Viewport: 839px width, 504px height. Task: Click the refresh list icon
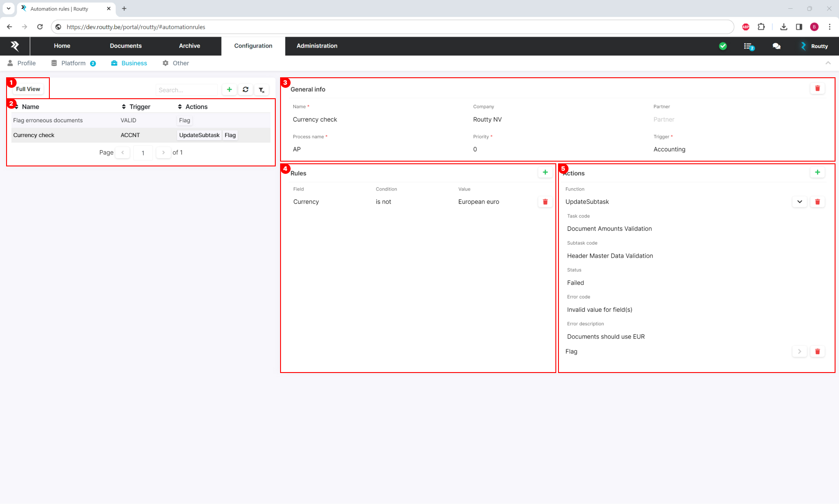[x=246, y=90]
